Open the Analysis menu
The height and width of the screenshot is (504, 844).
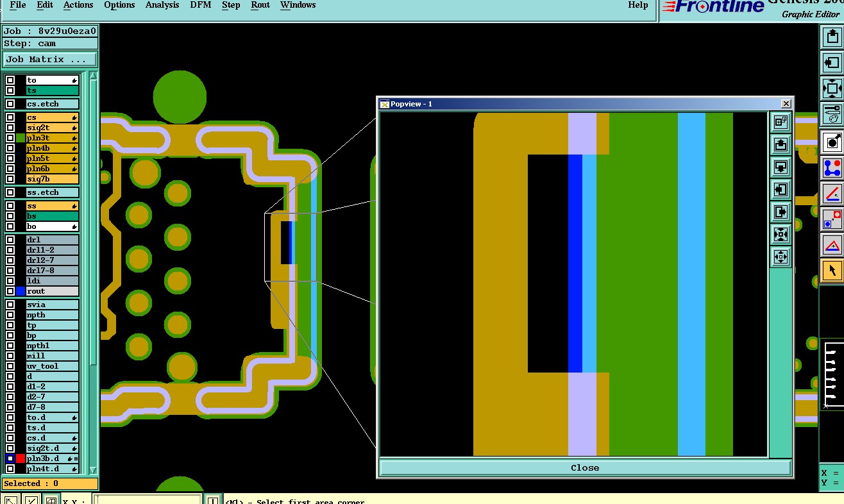coord(162,5)
